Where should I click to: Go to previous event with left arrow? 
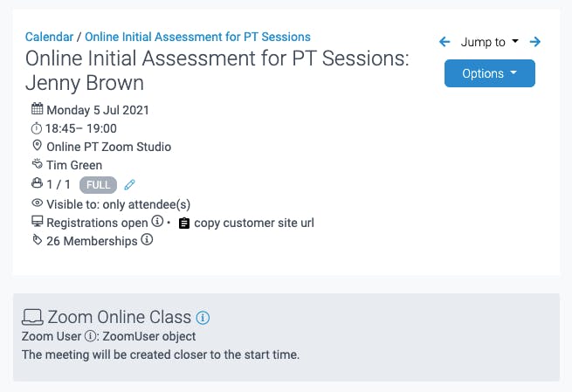445,42
